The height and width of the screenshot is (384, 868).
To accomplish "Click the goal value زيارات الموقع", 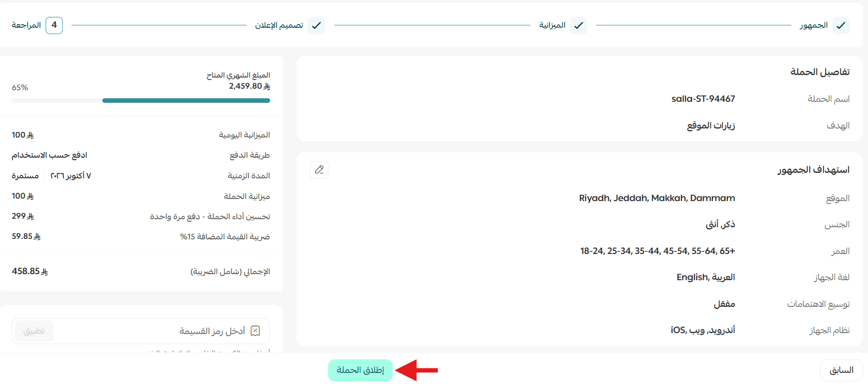I will pos(711,125).
